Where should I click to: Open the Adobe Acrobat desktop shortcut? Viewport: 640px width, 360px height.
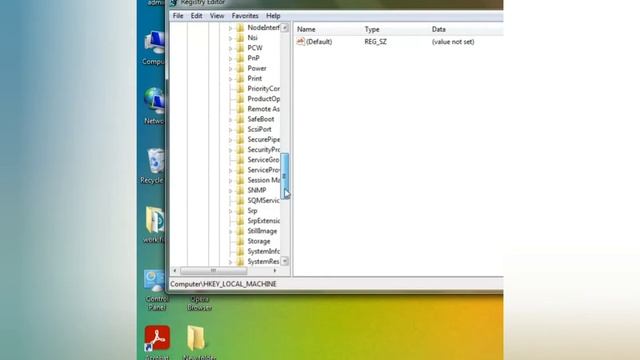coord(157,338)
